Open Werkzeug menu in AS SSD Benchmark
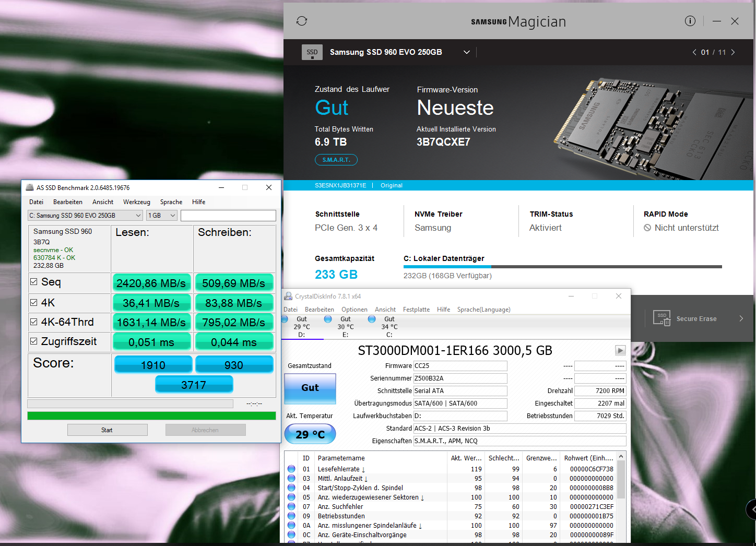 tap(137, 202)
